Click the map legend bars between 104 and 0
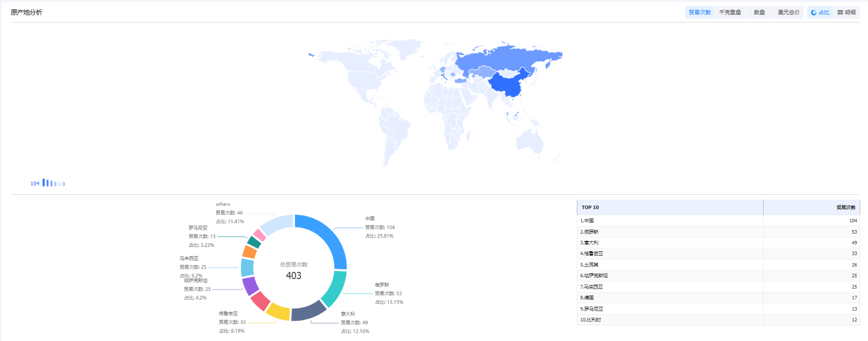This screenshot has width=868, height=341. coord(51,184)
